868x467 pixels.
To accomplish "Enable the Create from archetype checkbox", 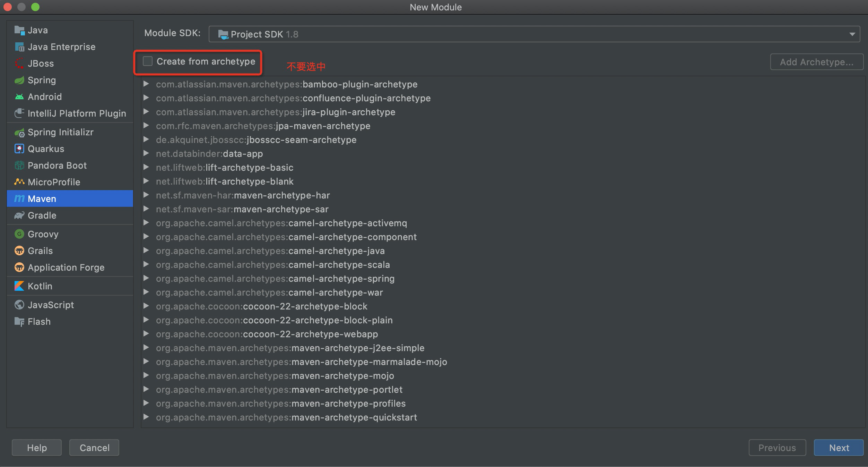I will pos(148,61).
